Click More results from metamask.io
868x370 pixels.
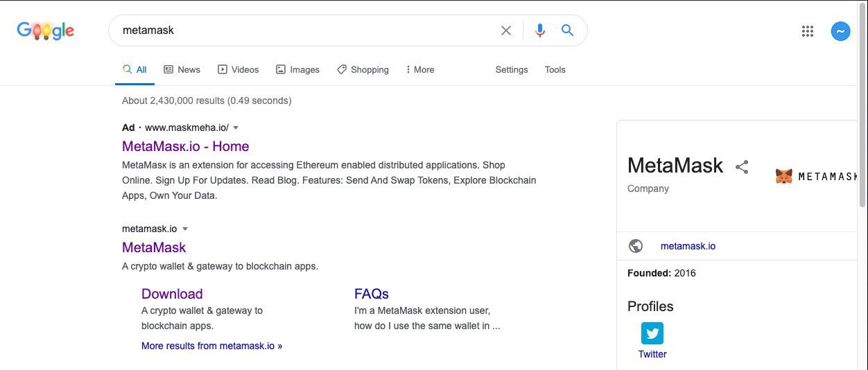[211, 346]
